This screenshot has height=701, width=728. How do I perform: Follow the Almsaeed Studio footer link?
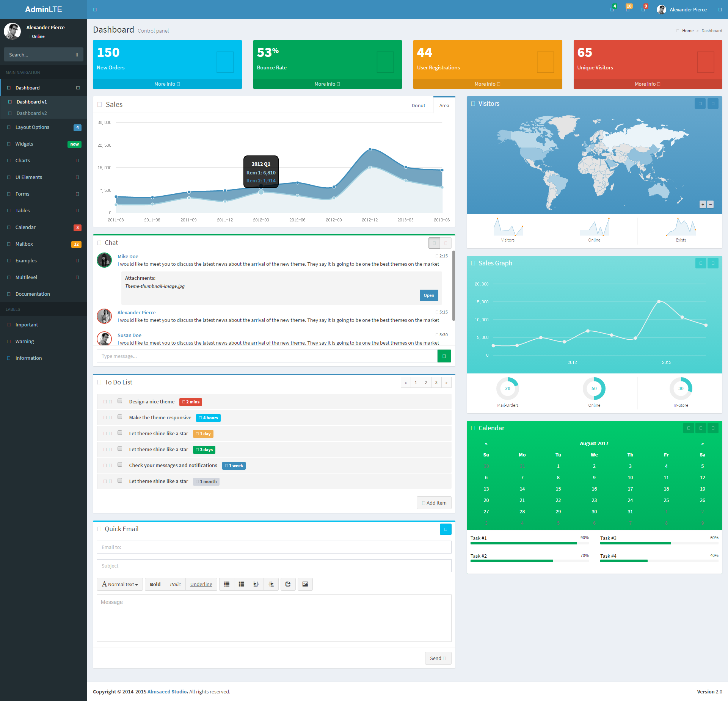[x=168, y=692]
